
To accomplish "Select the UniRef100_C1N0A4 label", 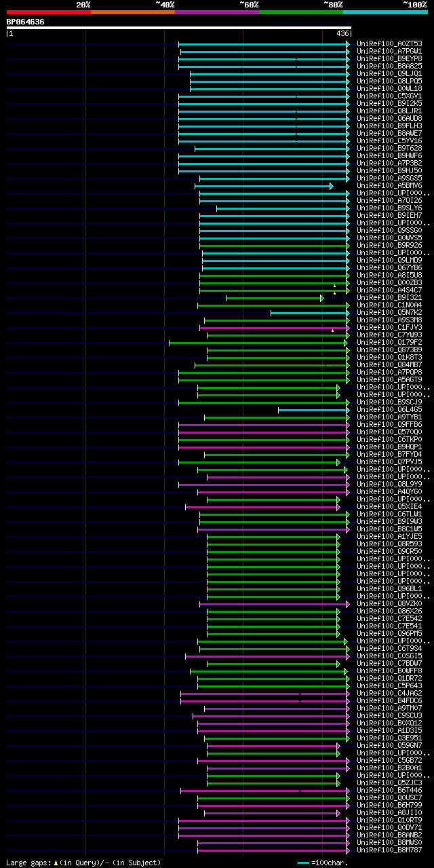I will tap(389, 305).
